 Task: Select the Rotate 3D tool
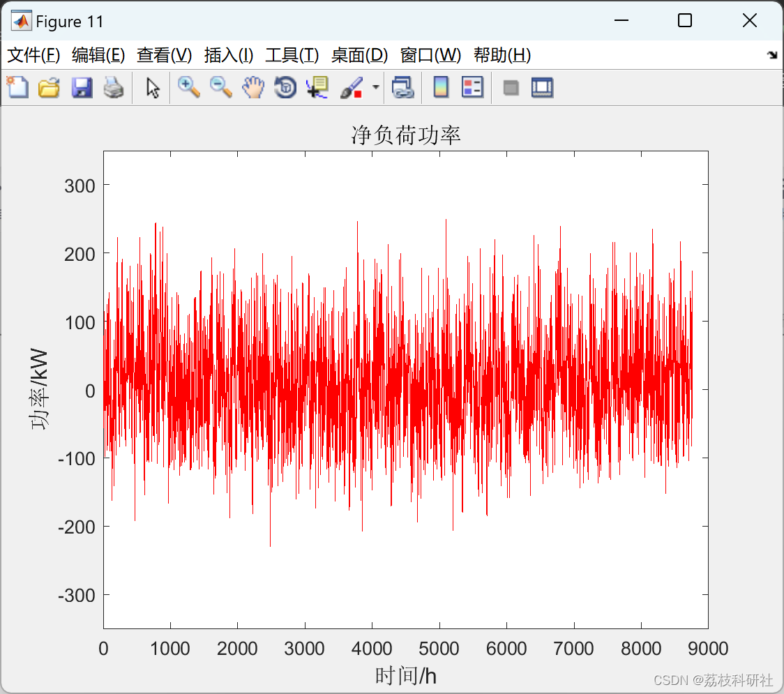pyautogui.click(x=285, y=87)
